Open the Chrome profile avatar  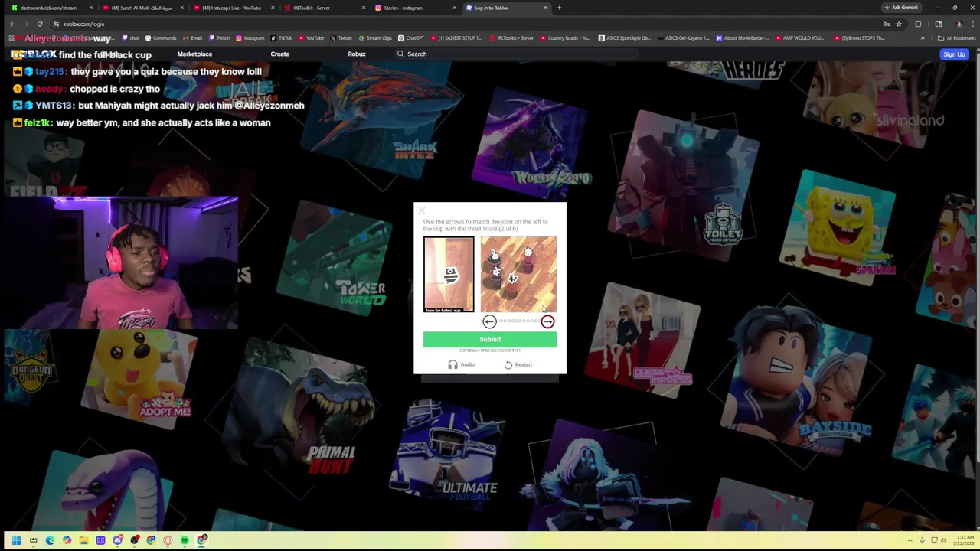click(959, 24)
